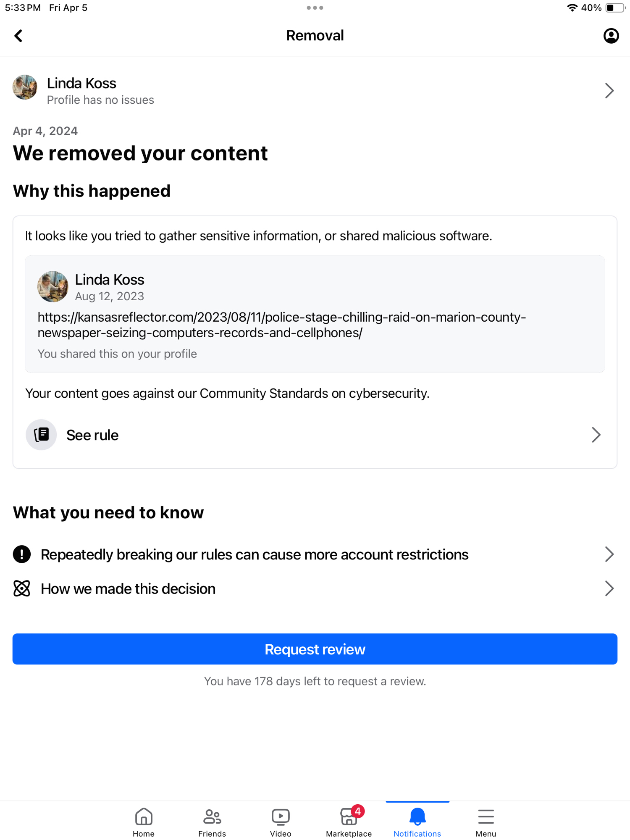Expand the See rule chevron
The height and width of the screenshot is (840, 630).
[596, 435]
